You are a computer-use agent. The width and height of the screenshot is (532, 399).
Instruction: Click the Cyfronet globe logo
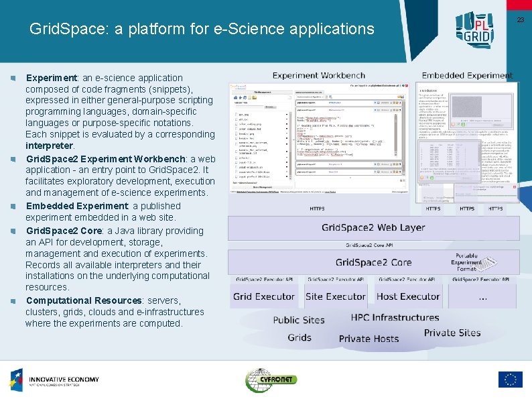271,380
